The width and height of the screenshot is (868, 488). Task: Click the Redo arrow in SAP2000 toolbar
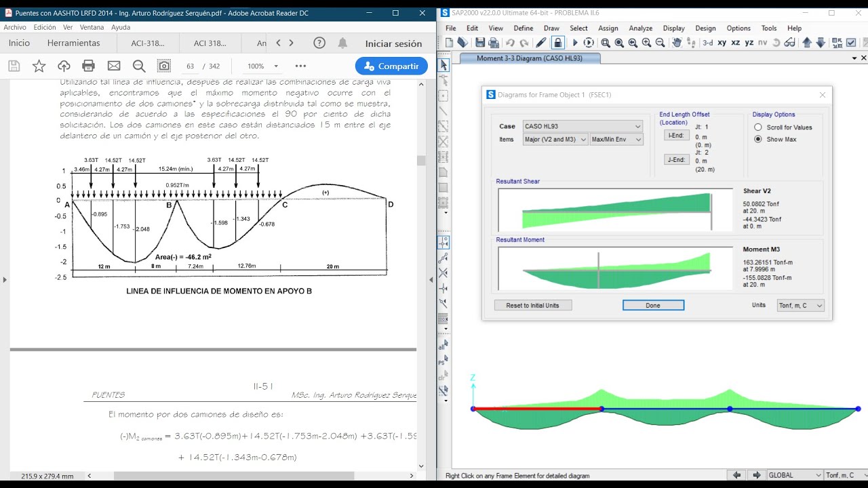tap(524, 43)
